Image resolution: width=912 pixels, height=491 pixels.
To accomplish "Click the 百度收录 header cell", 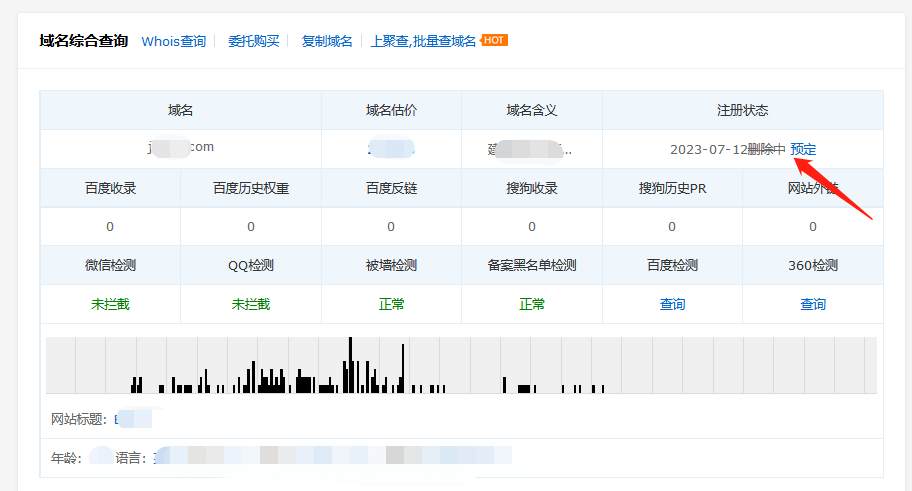I will point(110,188).
